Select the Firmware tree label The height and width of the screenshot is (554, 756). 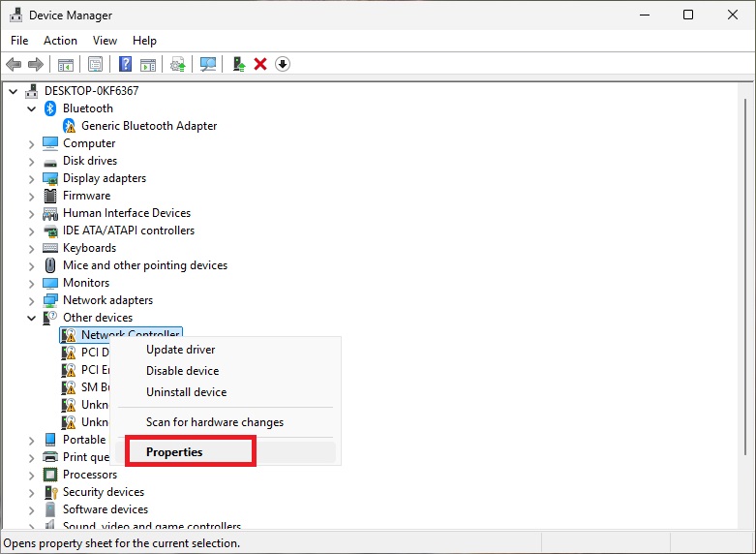pos(87,196)
